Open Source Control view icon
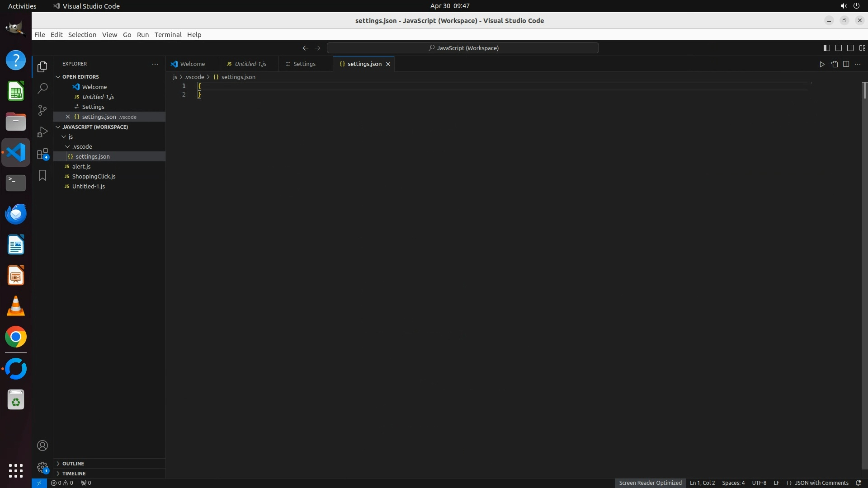This screenshot has height=488, width=868. 42,110
